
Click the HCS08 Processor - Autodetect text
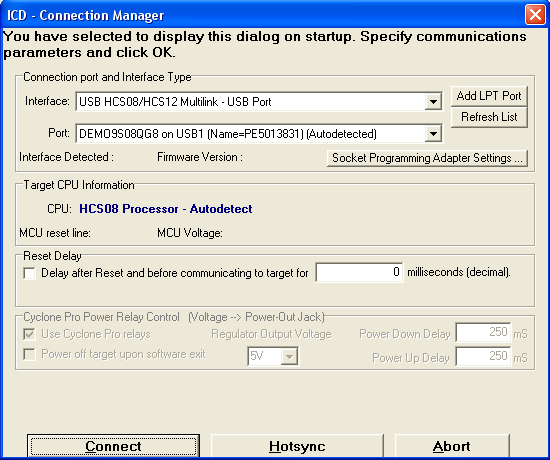(166, 209)
